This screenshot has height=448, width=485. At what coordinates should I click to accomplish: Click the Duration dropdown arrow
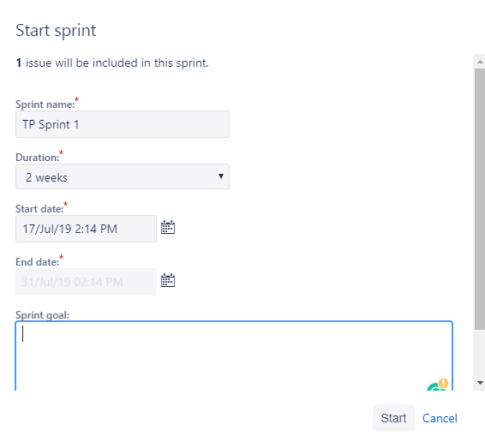[x=221, y=176]
